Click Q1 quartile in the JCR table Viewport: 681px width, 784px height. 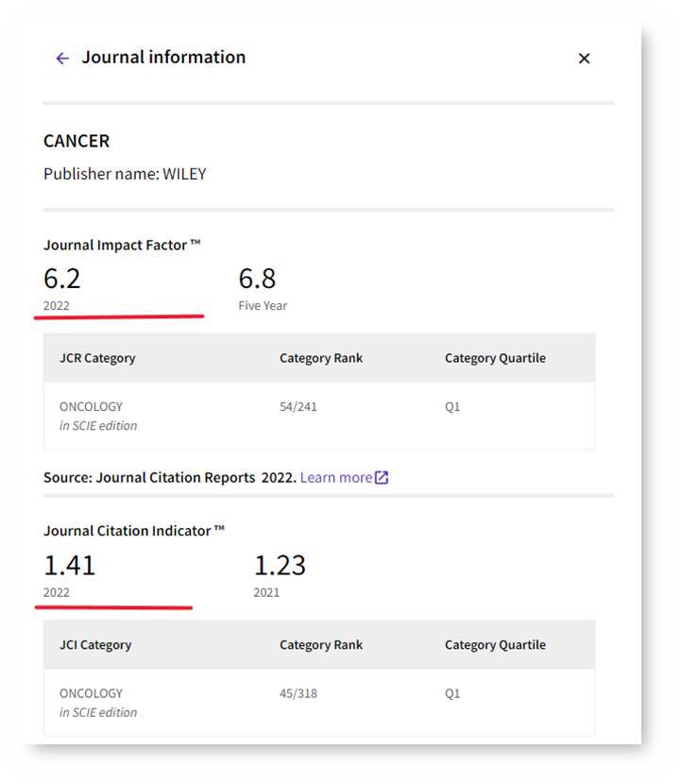tap(452, 407)
